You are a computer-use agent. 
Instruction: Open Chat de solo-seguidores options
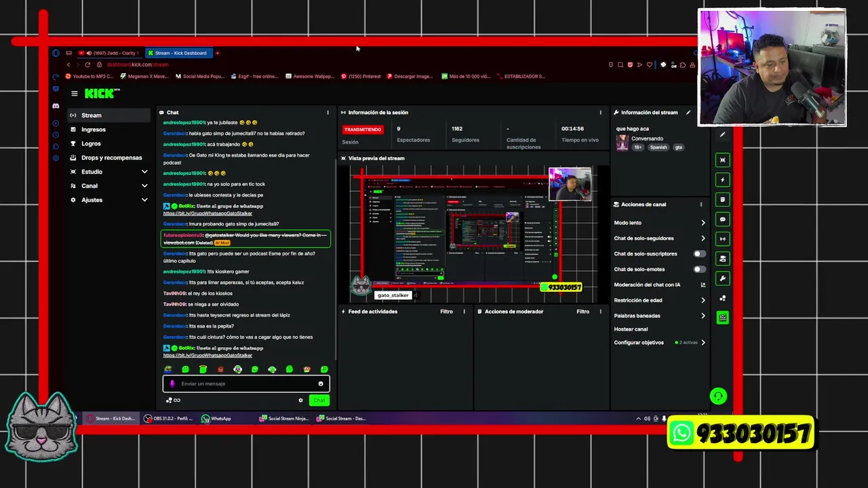click(x=659, y=238)
